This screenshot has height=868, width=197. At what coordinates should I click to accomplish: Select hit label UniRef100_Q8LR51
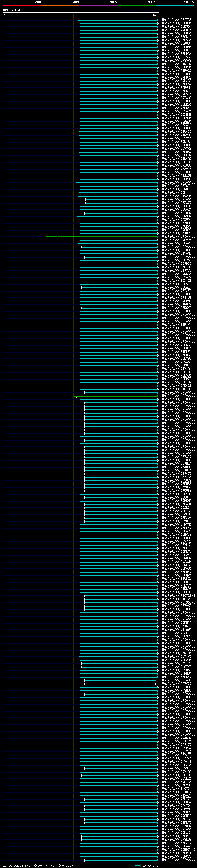point(177,104)
